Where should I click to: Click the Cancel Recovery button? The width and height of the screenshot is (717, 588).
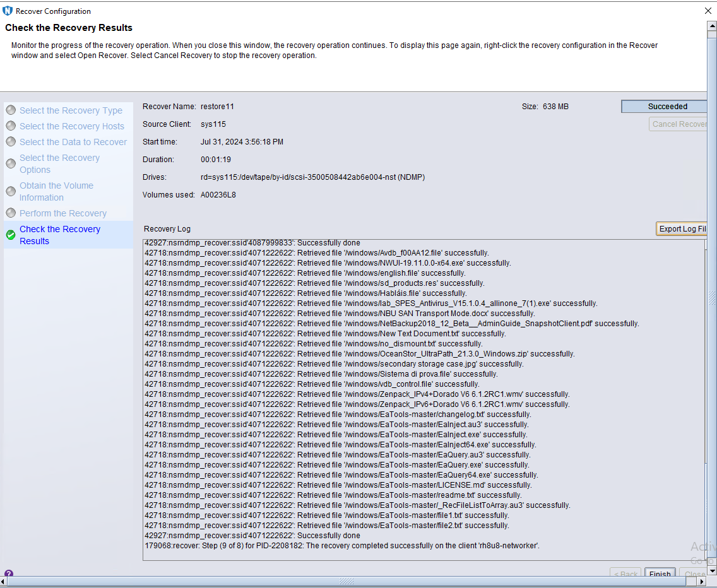point(678,124)
